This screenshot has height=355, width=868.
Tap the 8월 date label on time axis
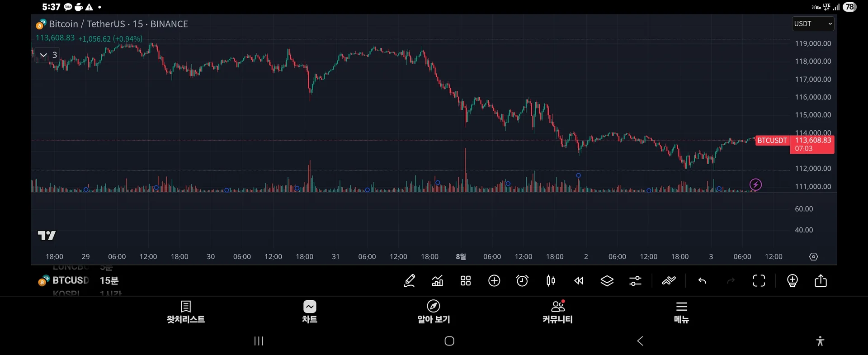coord(461,256)
